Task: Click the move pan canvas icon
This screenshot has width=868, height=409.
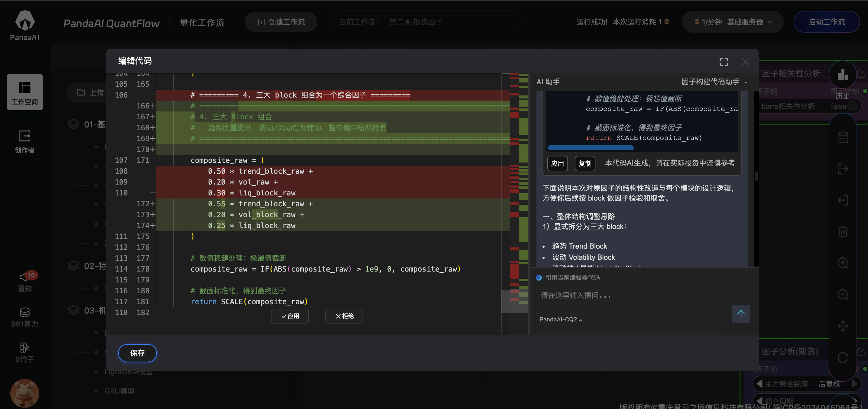Action: [x=842, y=326]
